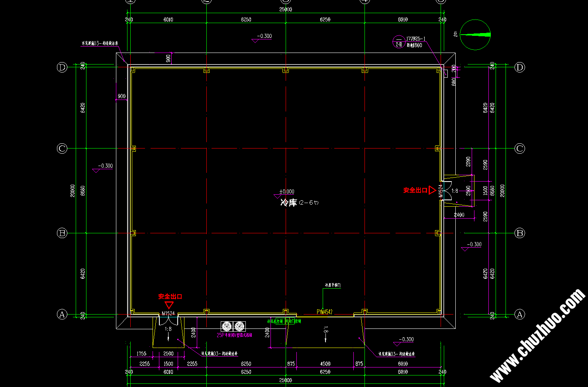Select the 冷库 room label text
The height and width of the screenshot is (387, 588).
[x=288, y=203]
